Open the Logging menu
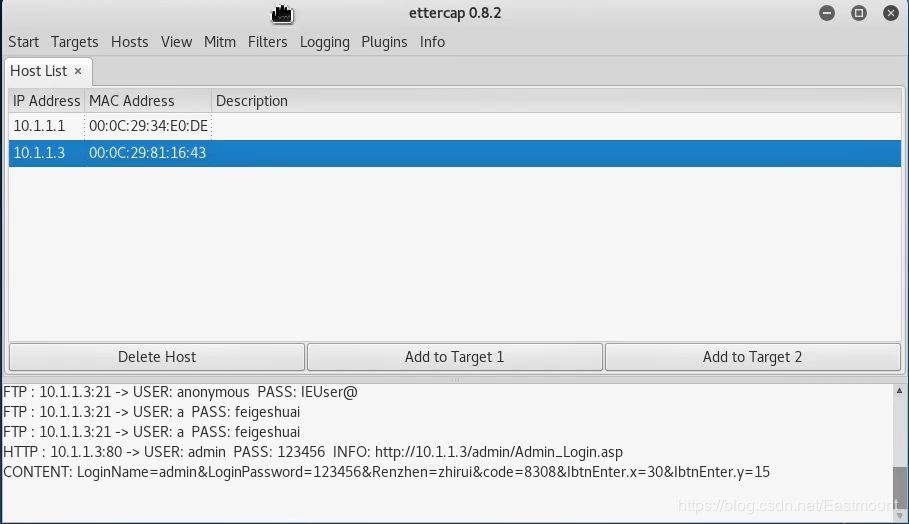 click(325, 42)
